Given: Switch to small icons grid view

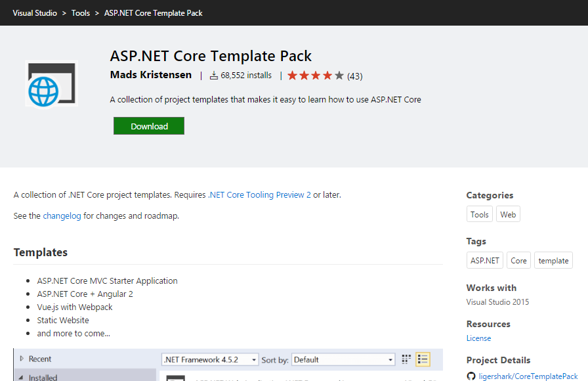Looking at the screenshot, I should (x=406, y=359).
